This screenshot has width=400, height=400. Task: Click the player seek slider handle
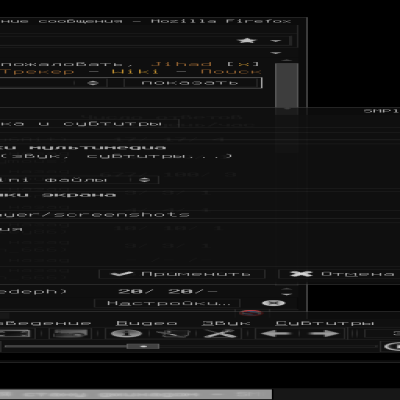(143, 347)
